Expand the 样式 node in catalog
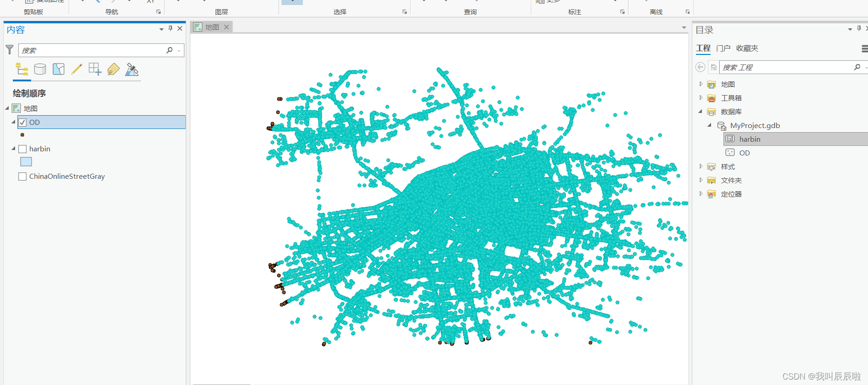Viewport: 868px width, 385px height. 701,166
